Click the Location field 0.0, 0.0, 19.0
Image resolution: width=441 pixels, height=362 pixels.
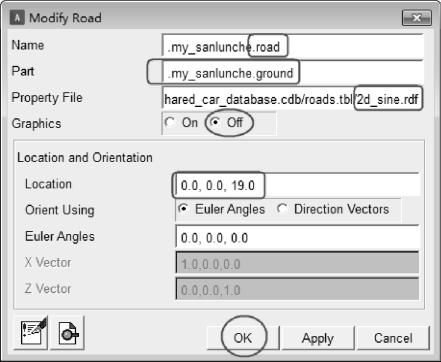pos(297,185)
